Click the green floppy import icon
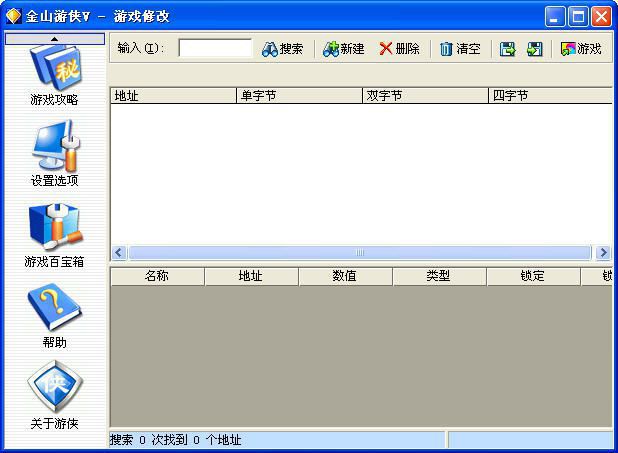Screen dimensions: 618x453 535,49
